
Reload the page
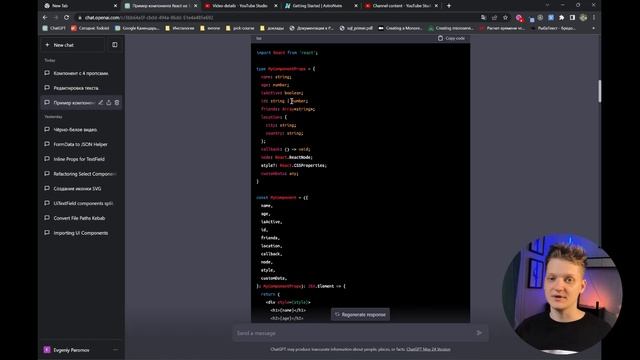[67, 18]
